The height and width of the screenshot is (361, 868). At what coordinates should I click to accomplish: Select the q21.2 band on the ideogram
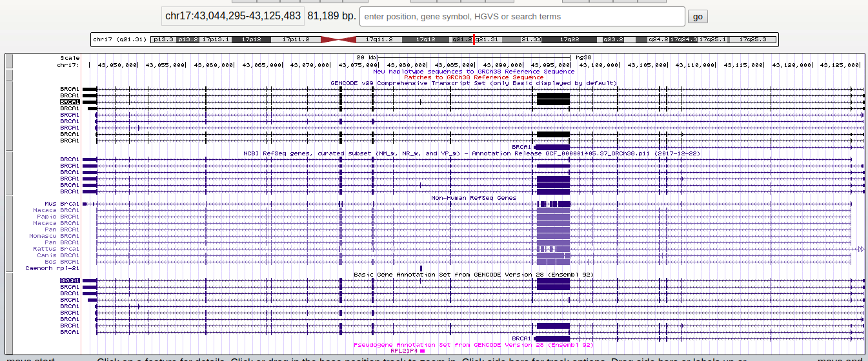point(461,39)
